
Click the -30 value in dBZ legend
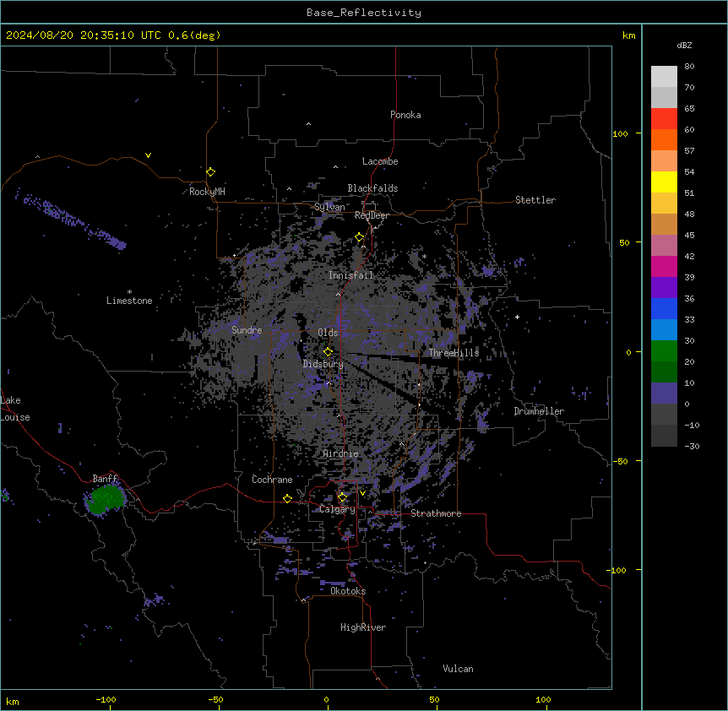692,446
